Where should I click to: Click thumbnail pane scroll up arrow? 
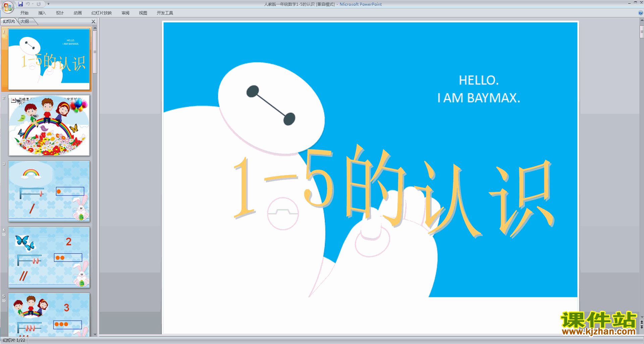(x=95, y=28)
